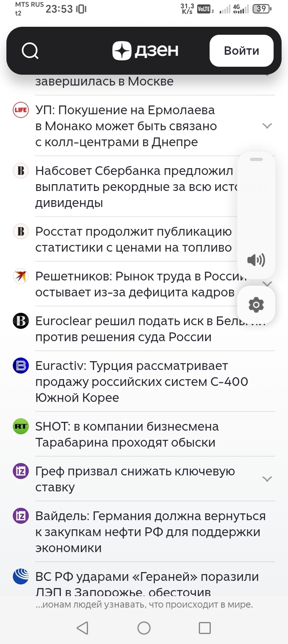
Task: Tap the Дзен logo in header
Action: tap(145, 51)
